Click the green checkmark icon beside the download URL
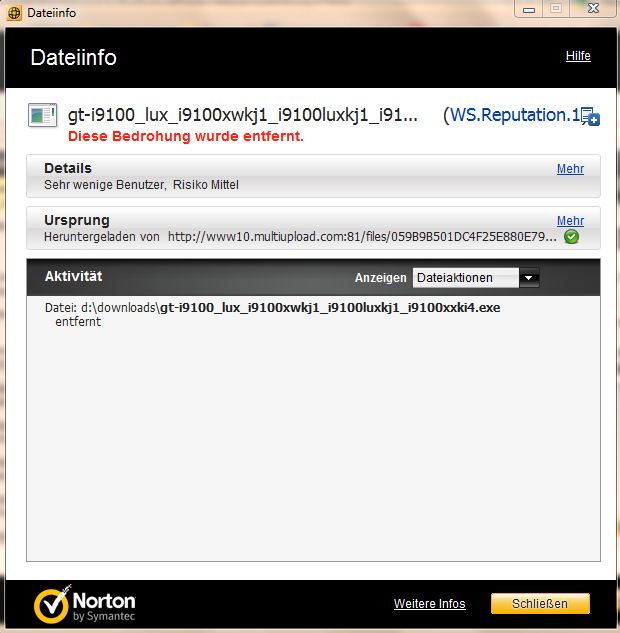The width and height of the screenshot is (620, 633). pos(571,237)
